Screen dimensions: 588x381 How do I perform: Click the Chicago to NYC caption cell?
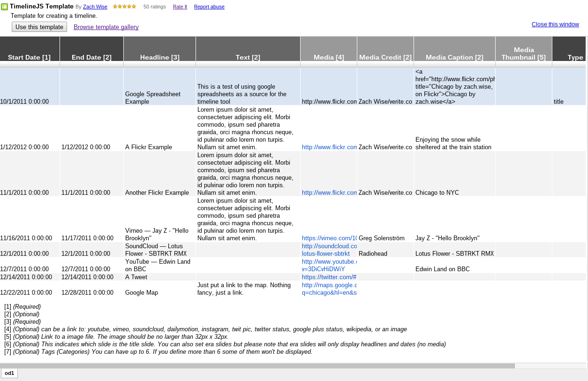tap(454, 174)
